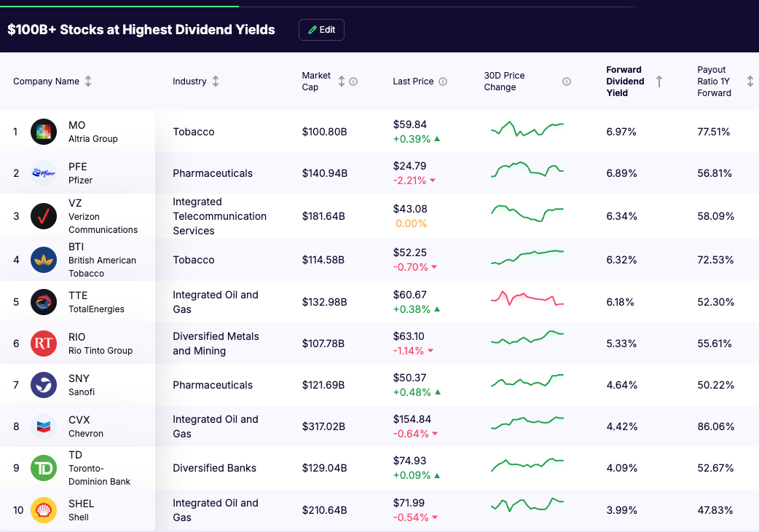This screenshot has height=532, width=759.
Task: Click the Shell logo
Action: 44,510
